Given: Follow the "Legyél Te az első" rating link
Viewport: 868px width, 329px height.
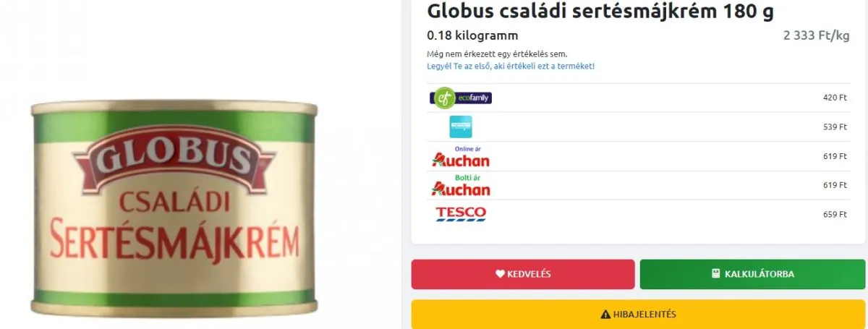Looking at the screenshot, I should click(511, 66).
